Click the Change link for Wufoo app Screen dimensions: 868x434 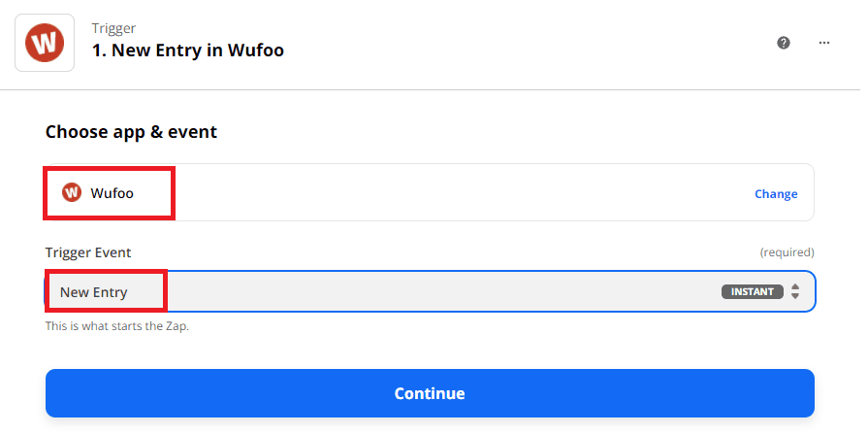click(776, 193)
